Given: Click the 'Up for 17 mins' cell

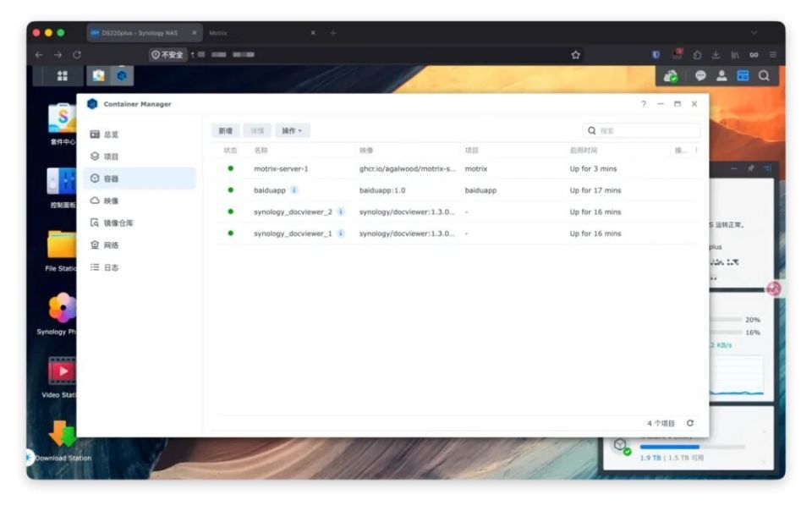Looking at the screenshot, I should [595, 190].
